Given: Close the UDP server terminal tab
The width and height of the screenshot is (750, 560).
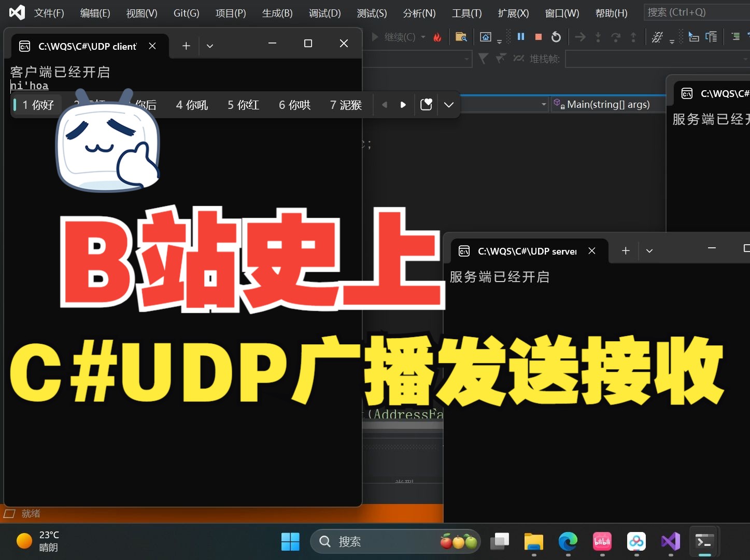Looking at the screenshot, I should (x=592, y=251).
